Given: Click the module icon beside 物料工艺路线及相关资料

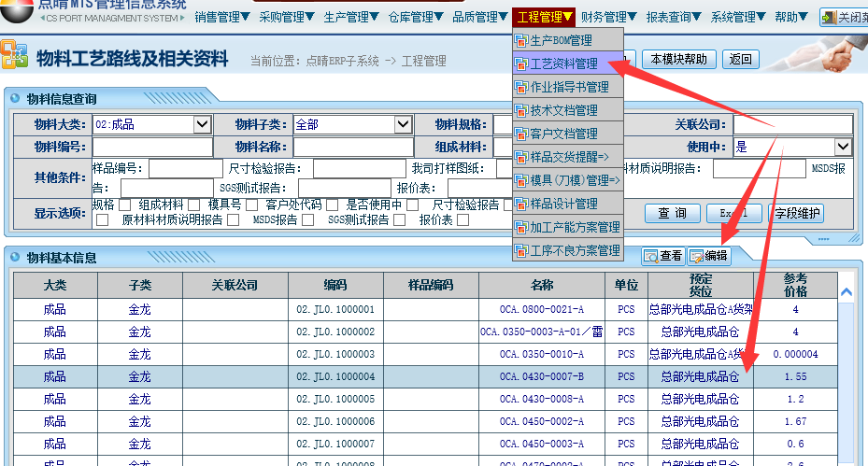Looking at the screenshot, I should pyautogui.click(x=14, y=56).
